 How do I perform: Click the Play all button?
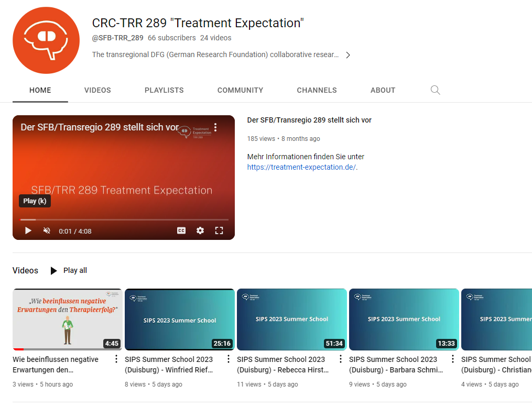tap(69, 271)
